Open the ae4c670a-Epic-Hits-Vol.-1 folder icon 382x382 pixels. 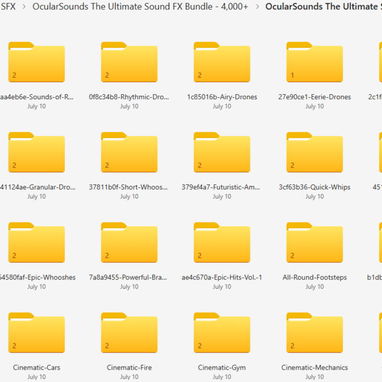pyautogui.click(x=222, y=243)
